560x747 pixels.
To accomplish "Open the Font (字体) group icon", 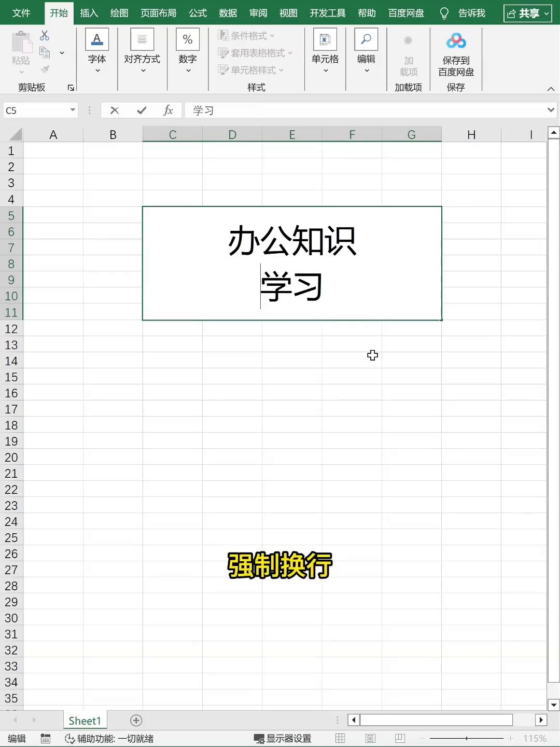I will pos(97,39).
